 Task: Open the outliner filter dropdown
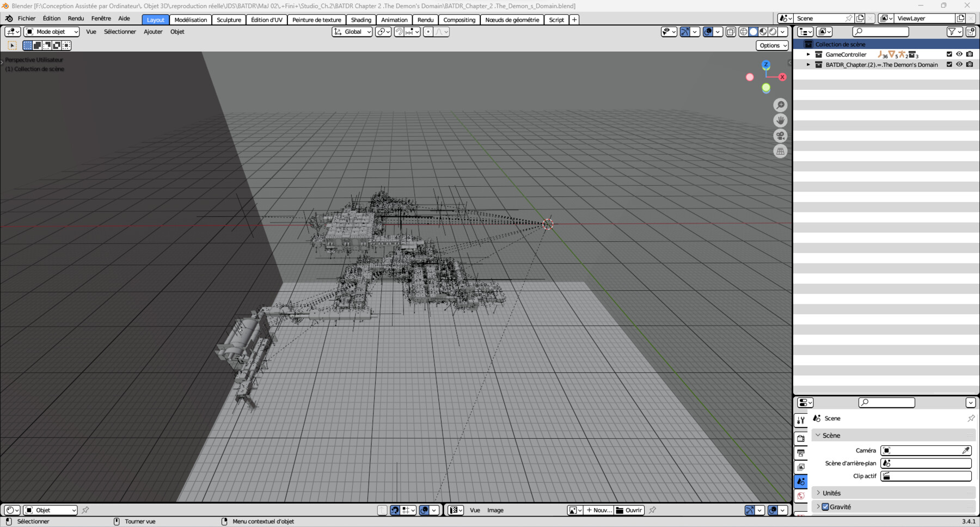pos(954,32)
